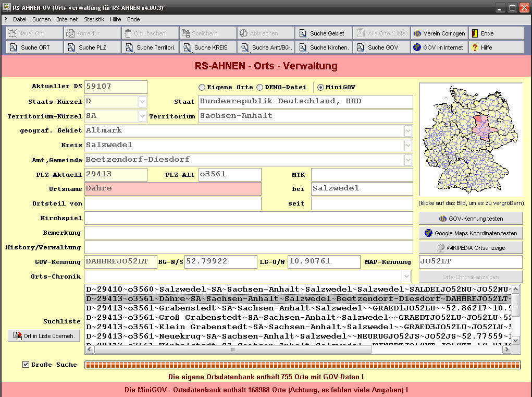Viewport: 532px width, 397px height.
Task: Open the Hilfe menu
Action: [x=115, y=19]
